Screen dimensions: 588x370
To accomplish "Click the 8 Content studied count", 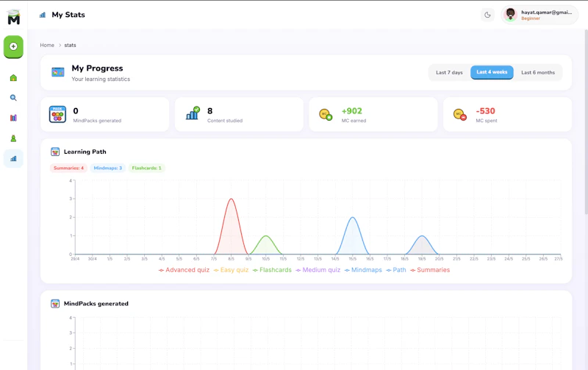I will (210, 111).
